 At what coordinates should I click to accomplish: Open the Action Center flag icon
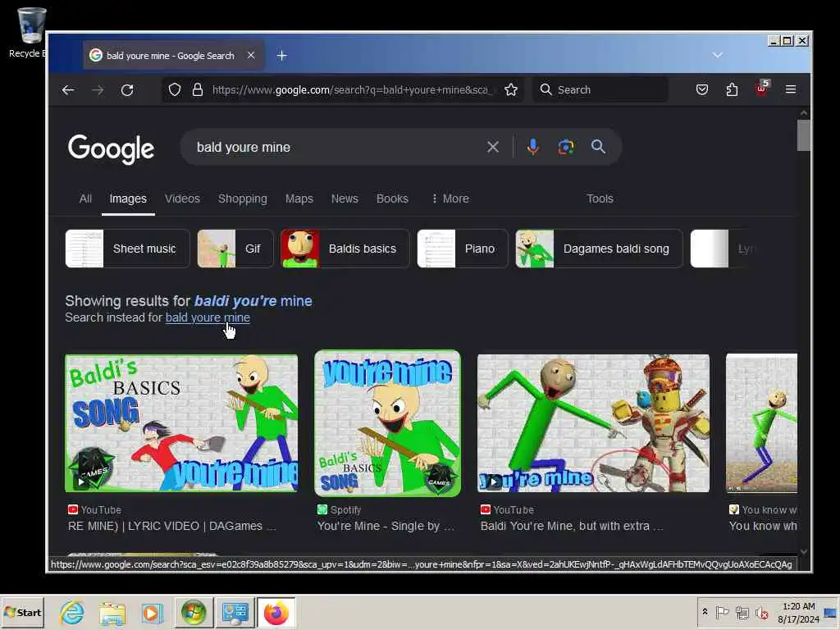(x=723, y=612)
